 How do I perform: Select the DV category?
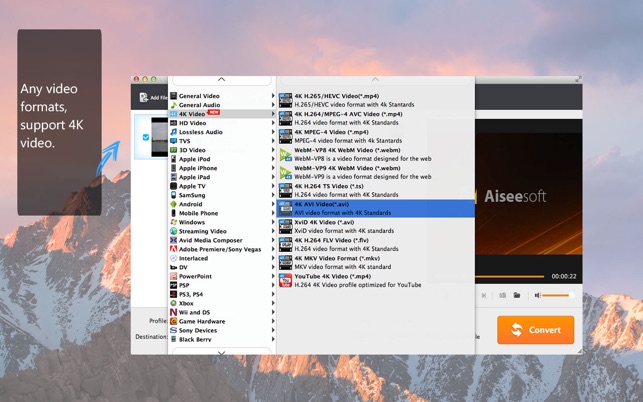(x=222, y=267)
